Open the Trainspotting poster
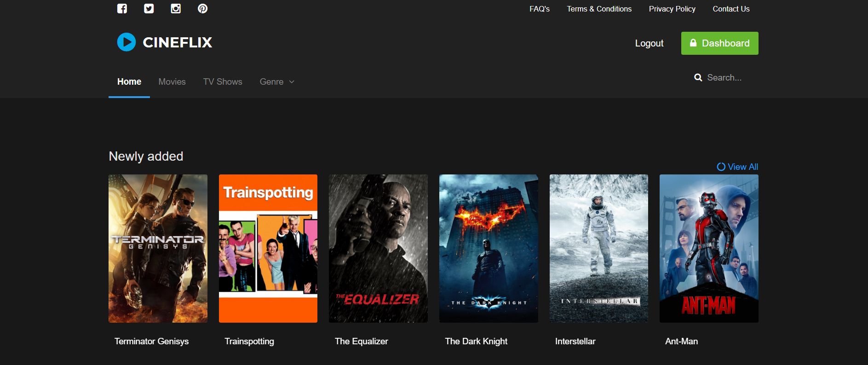The width and height of the screenshot is (868, 365). pyautogui.click(x=268, y=249)
